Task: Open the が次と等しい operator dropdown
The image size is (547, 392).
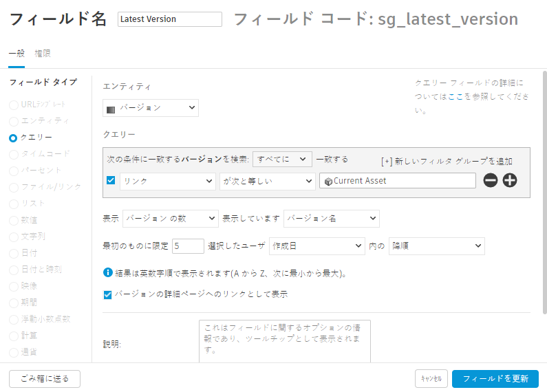Action: click(267, 181)
